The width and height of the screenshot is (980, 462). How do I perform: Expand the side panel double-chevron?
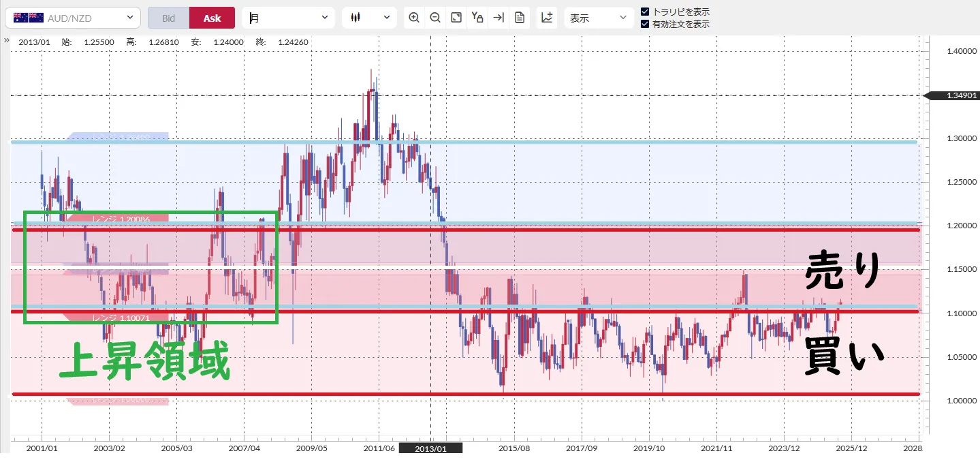[6, 40]
